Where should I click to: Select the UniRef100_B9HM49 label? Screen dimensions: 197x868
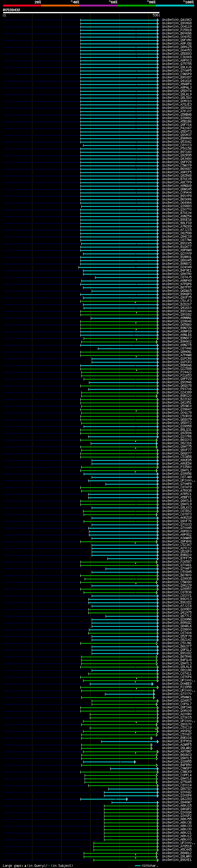(177, 139)
